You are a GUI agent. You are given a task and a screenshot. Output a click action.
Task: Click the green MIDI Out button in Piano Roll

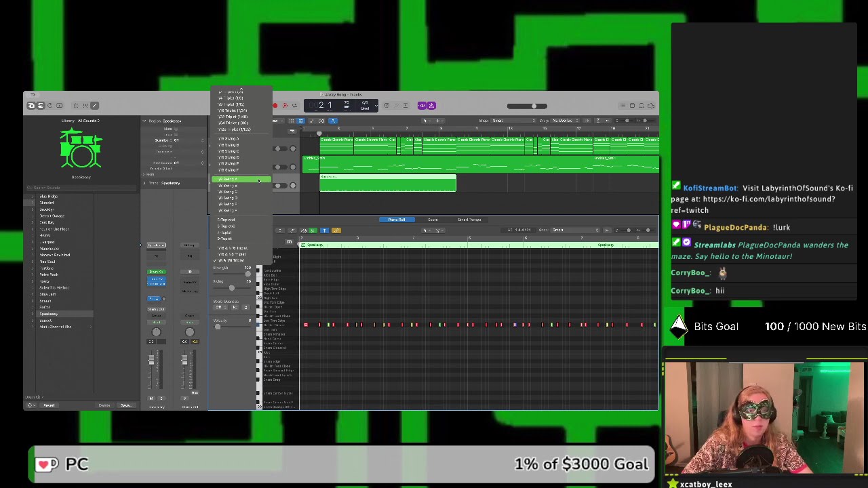[x=313, y=230]
